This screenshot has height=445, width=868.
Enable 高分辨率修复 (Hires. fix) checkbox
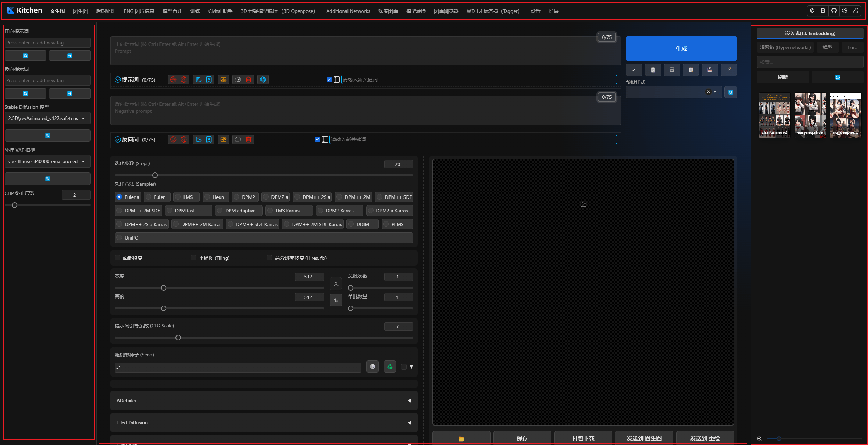click(x=269, y=258)
